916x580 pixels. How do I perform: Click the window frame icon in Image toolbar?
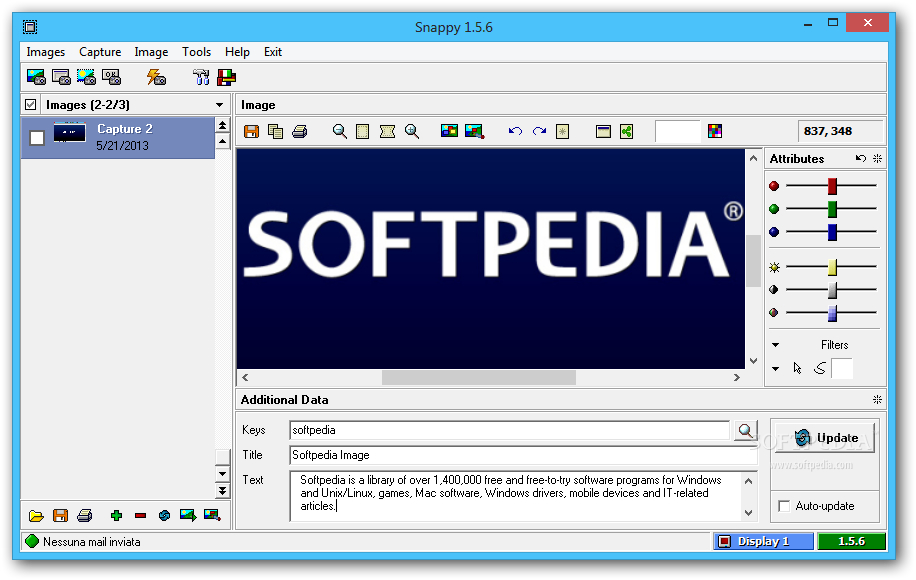[603, 131]
